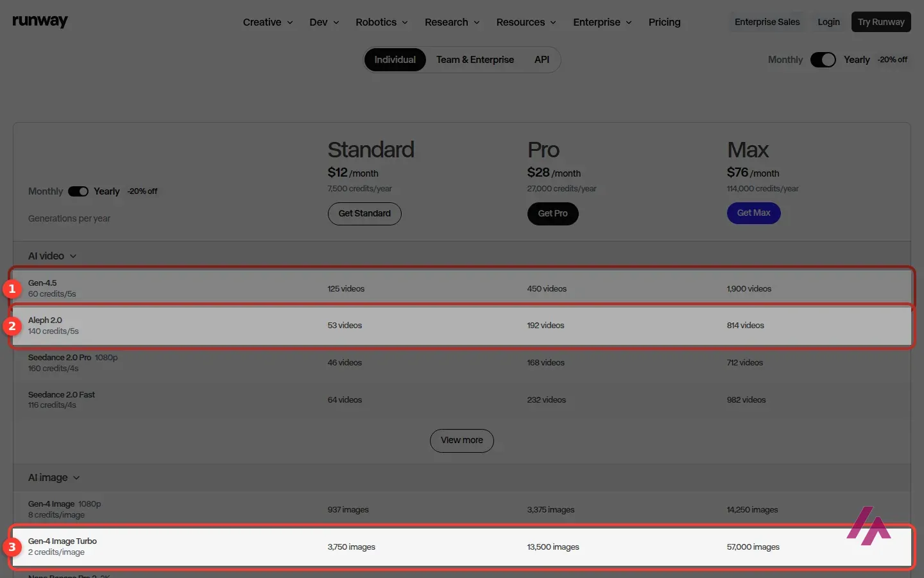The image size is (924, 578).
Task: Click the 982 videos cell
Action: (x=746, y=400)
